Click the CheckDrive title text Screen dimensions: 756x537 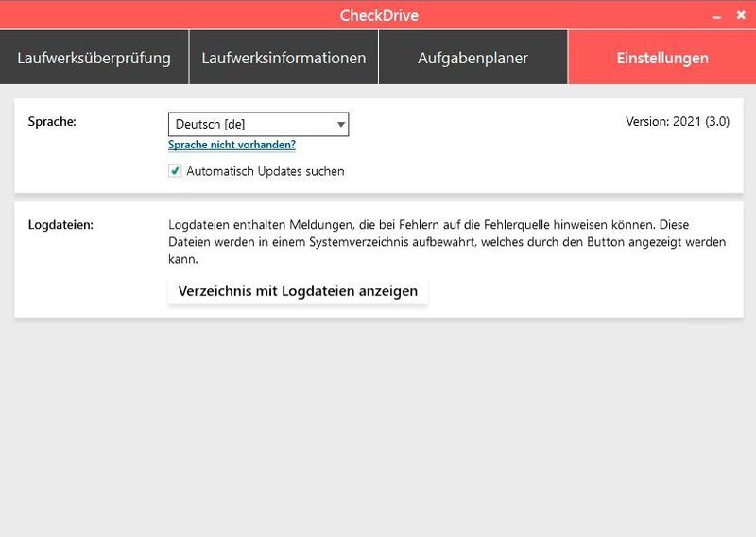[380, 15]
